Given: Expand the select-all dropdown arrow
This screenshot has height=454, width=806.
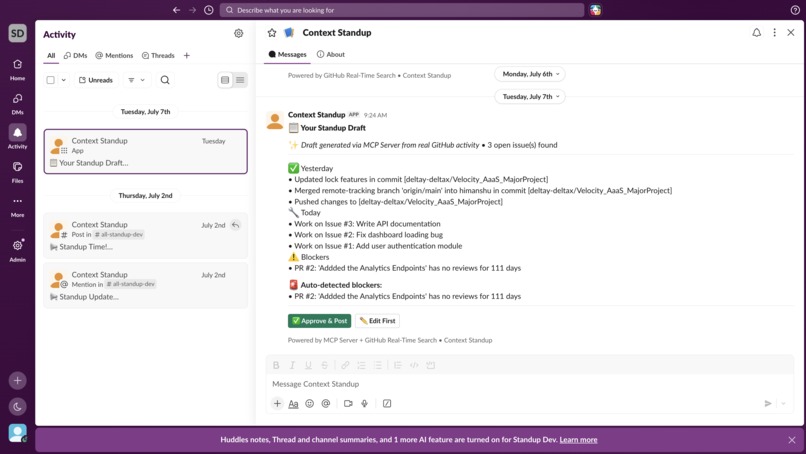Looking at the screenshot, I should point(64,80).
